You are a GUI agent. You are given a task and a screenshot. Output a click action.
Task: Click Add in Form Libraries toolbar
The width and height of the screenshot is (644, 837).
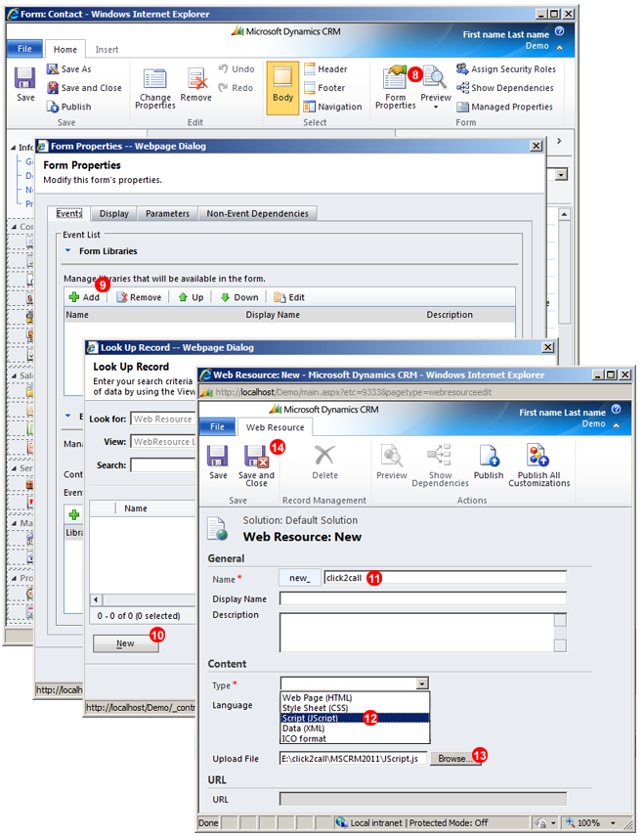(x=84, y=297)
